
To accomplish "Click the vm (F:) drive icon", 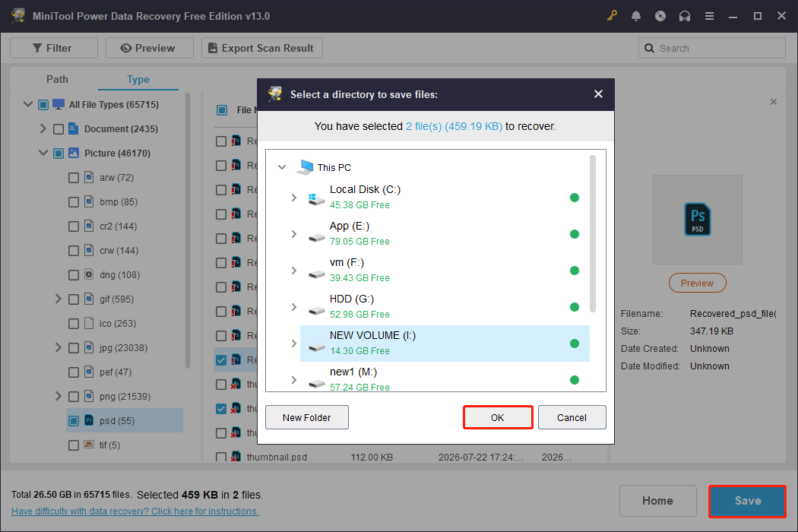I will click(316, 274).
